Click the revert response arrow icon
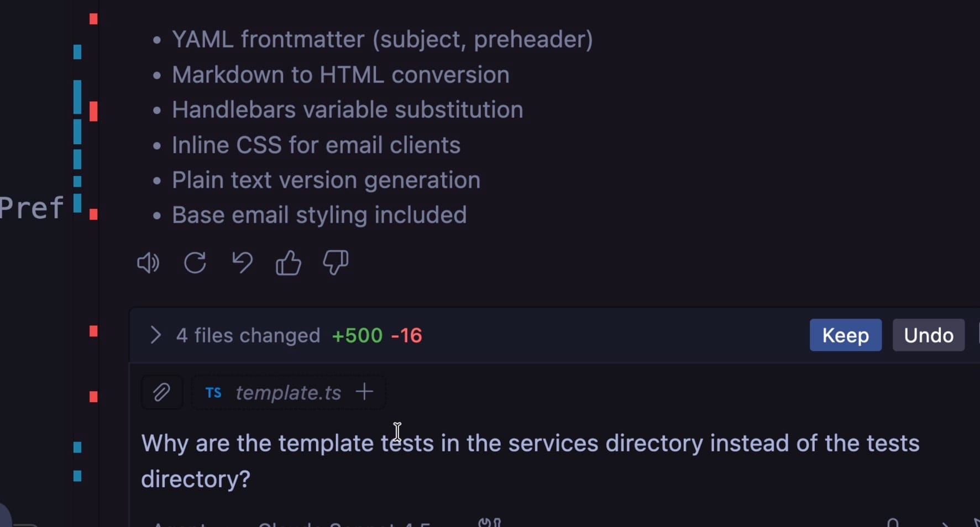980x527 pixels. click(242, 263)
